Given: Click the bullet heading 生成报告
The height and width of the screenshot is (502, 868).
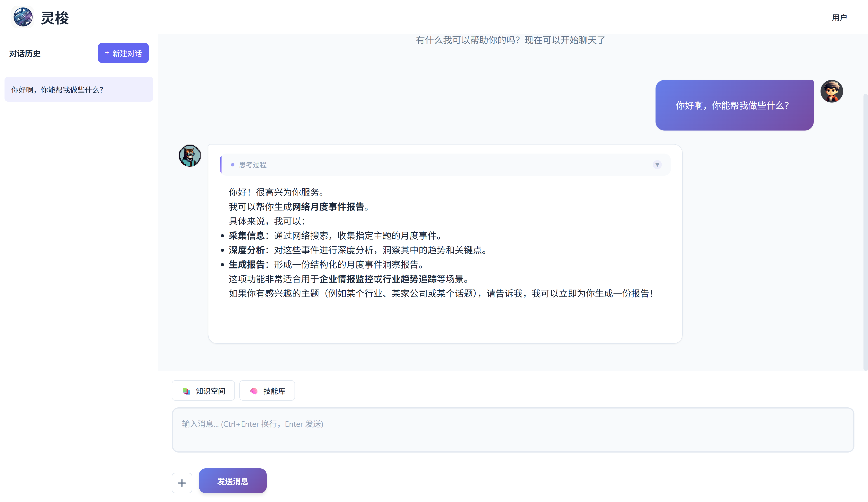Looking at the screenshot, I should point(247,265).
